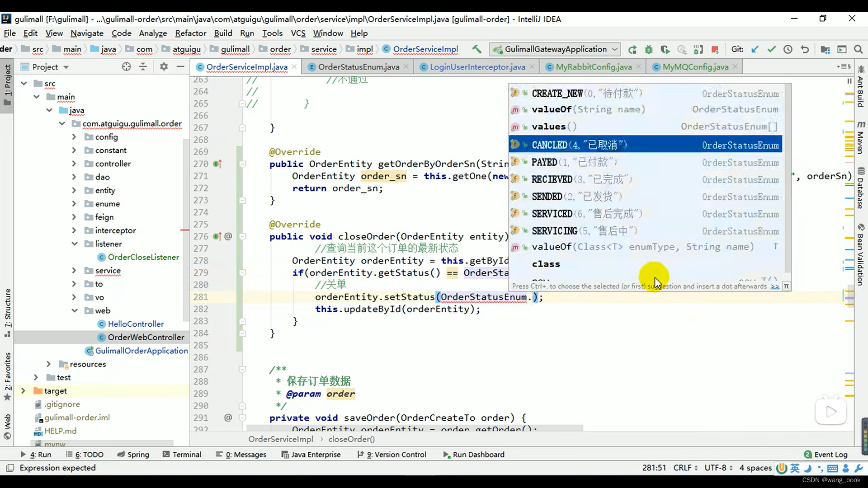Collapse the listener package

coord(74,244)
